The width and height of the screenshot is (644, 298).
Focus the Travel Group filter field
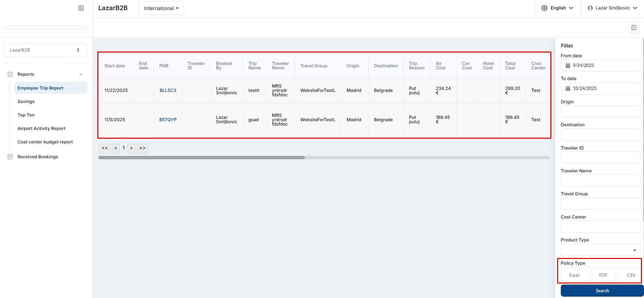click(x=601, y=204)
